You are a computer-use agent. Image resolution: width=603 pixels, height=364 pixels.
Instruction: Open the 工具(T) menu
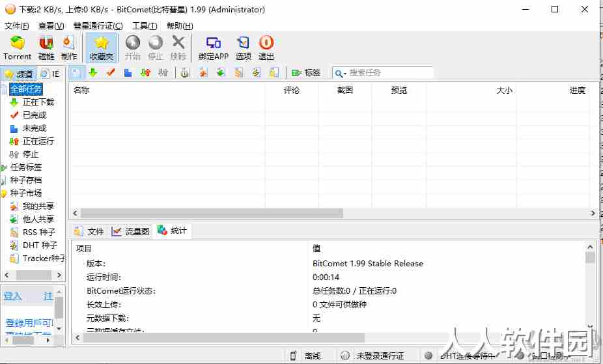(x=145, y=26)
